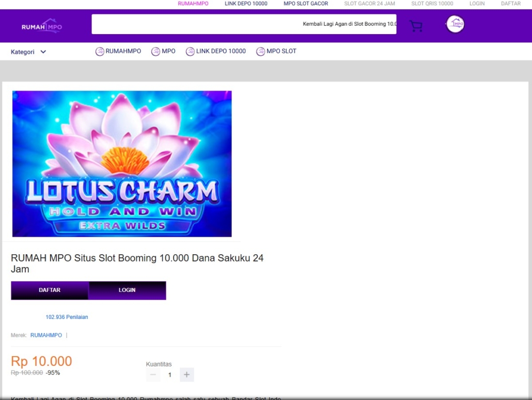Viewport: 532px width, 400px height.
Task: Open the shopping cart icon
Action: (x=416, y=26)
